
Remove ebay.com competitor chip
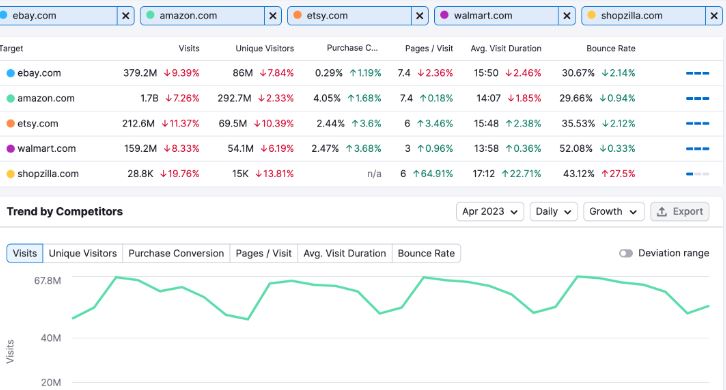[x=125, y=16]
